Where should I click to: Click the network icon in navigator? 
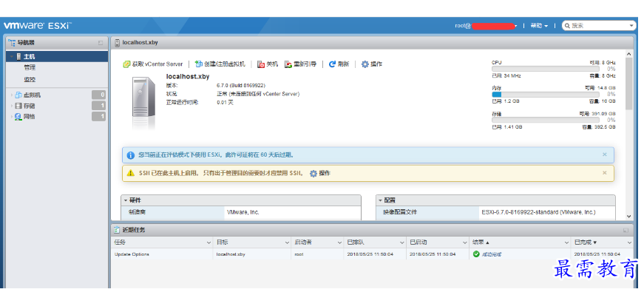(18, 117)
